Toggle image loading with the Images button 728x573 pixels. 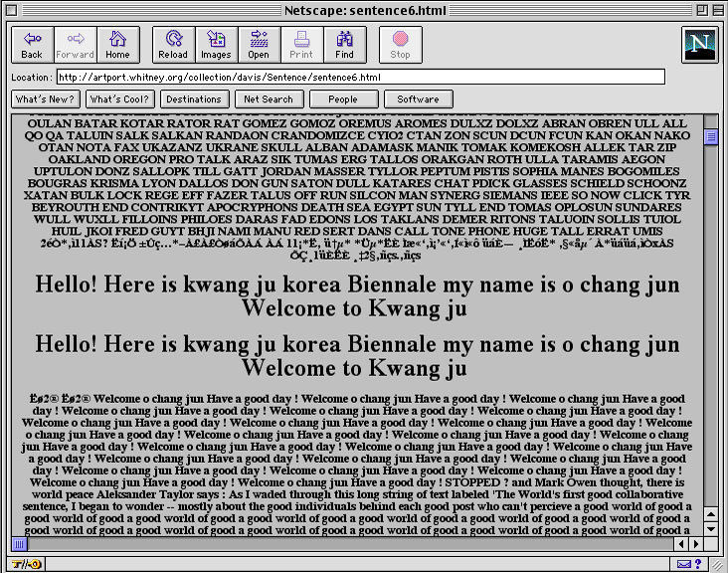click(x=216, y=45)
